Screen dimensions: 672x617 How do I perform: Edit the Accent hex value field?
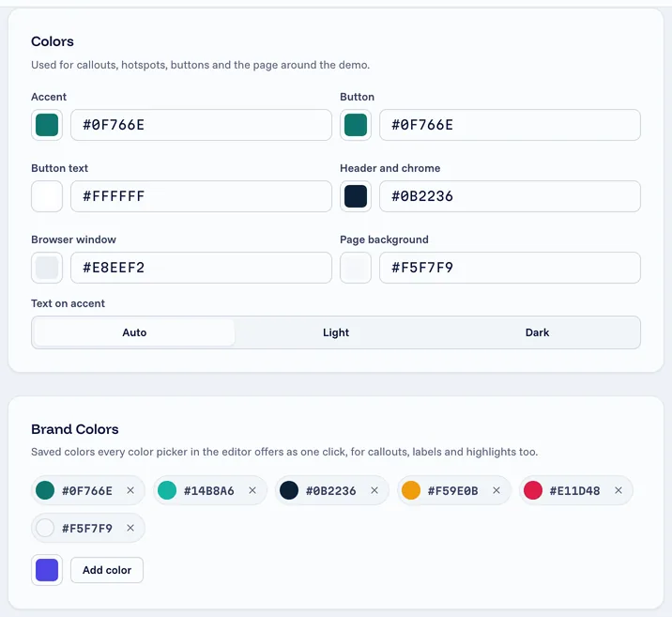pos(201,125)
